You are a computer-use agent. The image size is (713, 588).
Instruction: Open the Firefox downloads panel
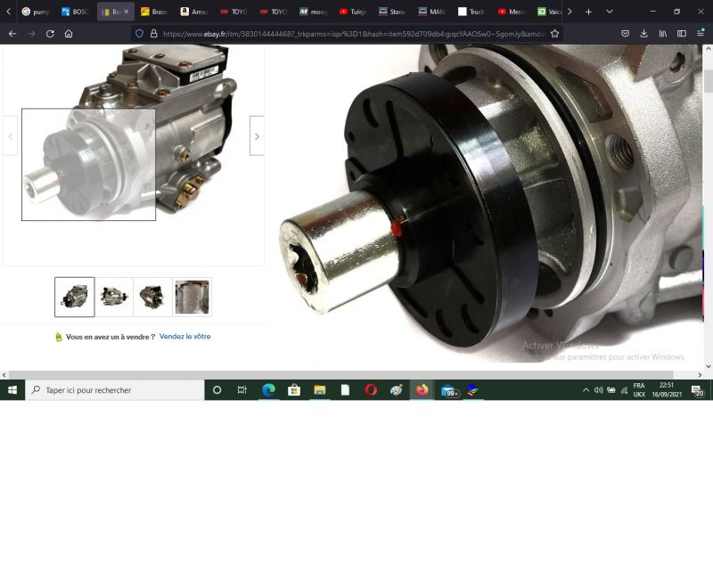(x=643, y=34)
